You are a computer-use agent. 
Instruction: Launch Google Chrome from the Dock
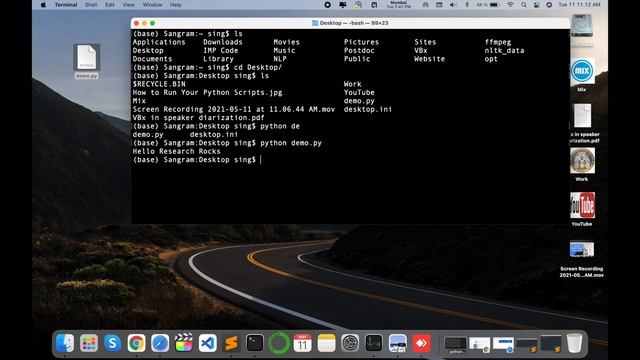tap(136, 343)
